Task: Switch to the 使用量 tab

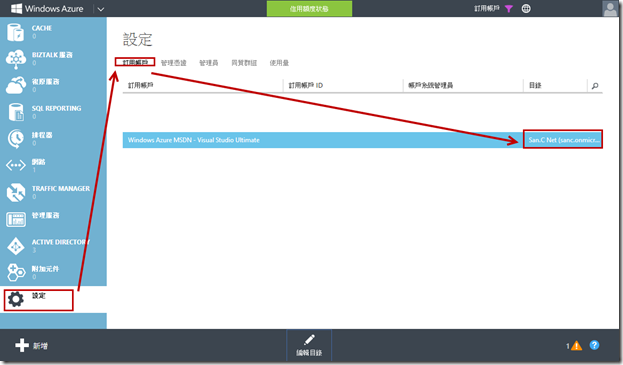Action: [x=279, y=63]
